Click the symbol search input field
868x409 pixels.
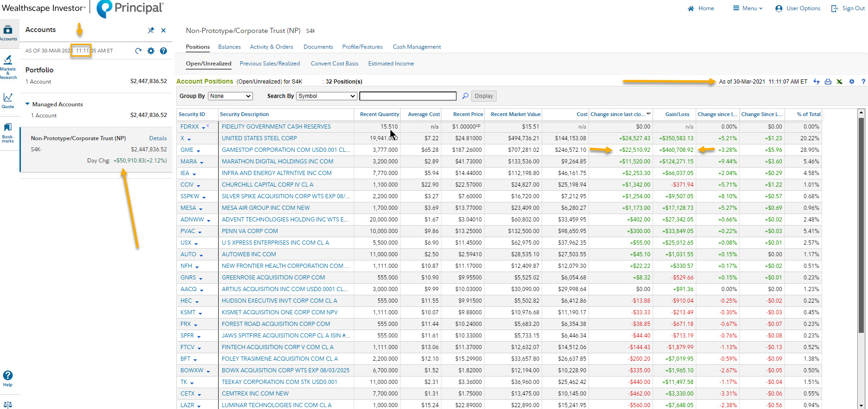[x=408, y=96]
